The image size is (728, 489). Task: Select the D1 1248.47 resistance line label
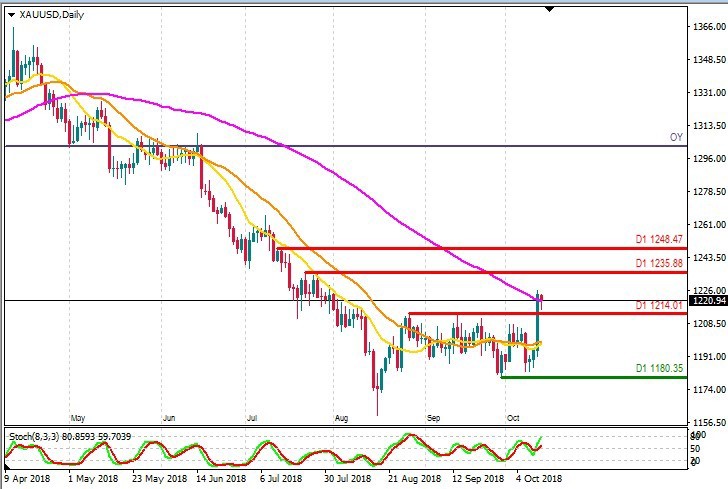[659, 239]
